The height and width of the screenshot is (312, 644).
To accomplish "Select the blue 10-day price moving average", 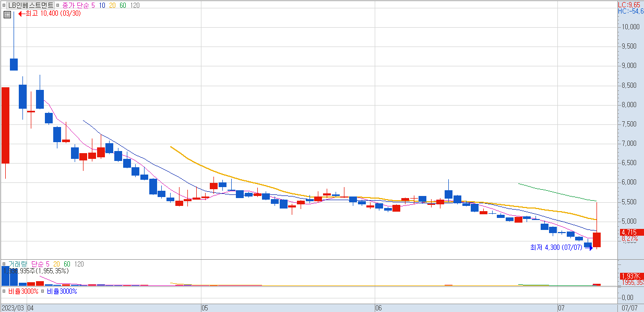I will (x=102, y=5).
